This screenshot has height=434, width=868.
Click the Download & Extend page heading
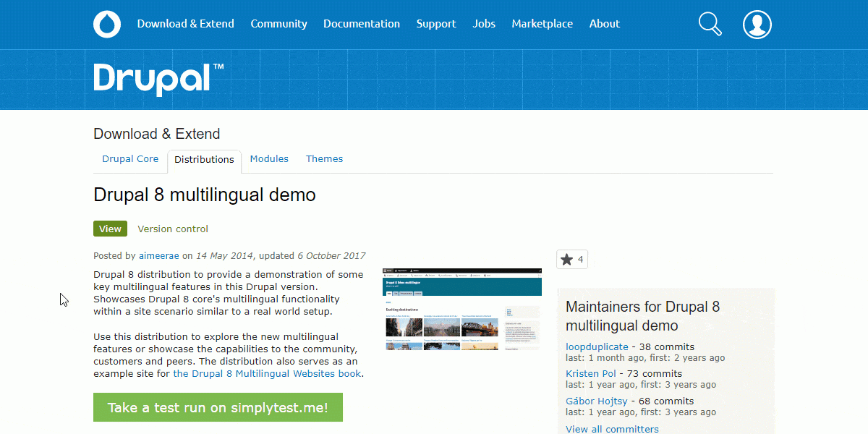click(157, 134)
